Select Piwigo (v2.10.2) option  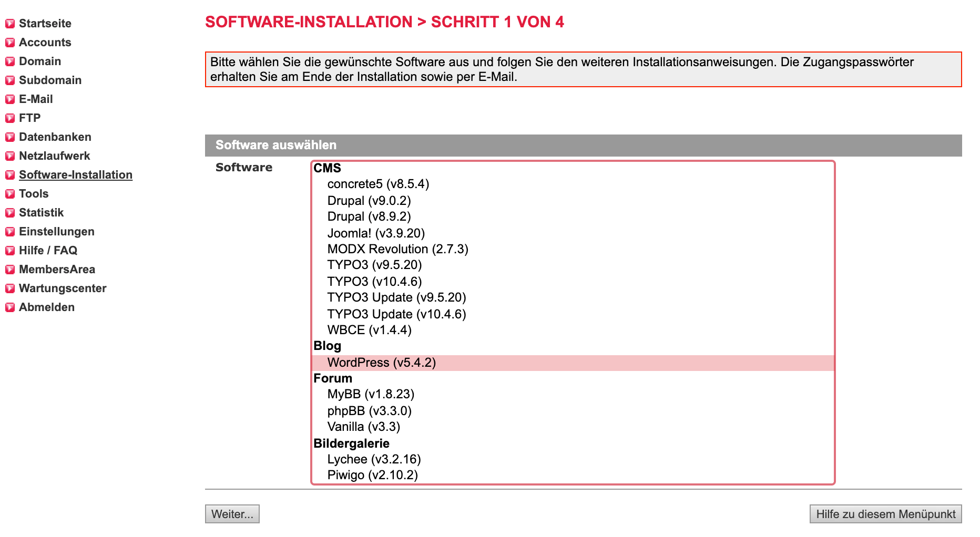(x=573, y=475)
